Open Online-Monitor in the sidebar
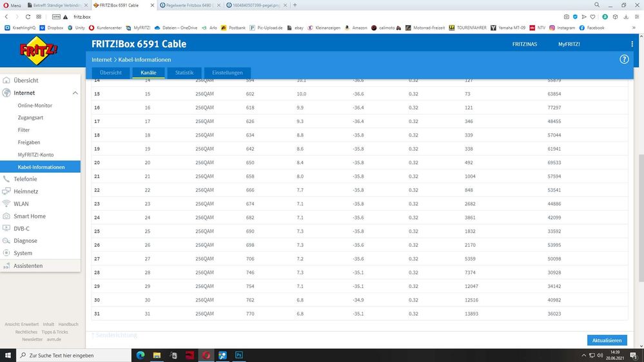This screenshot has width=644, height=362. pos(35,106)
